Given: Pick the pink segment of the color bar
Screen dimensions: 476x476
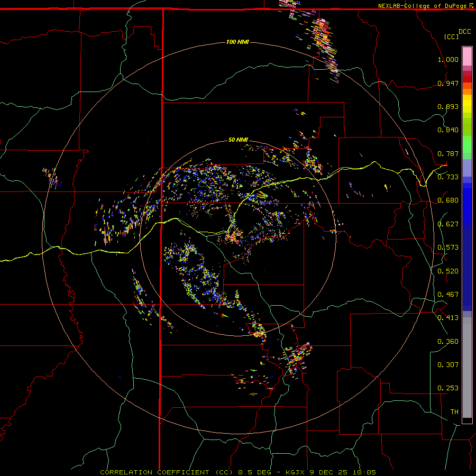Looking at the screenshot, I should [x=467, y=56].
